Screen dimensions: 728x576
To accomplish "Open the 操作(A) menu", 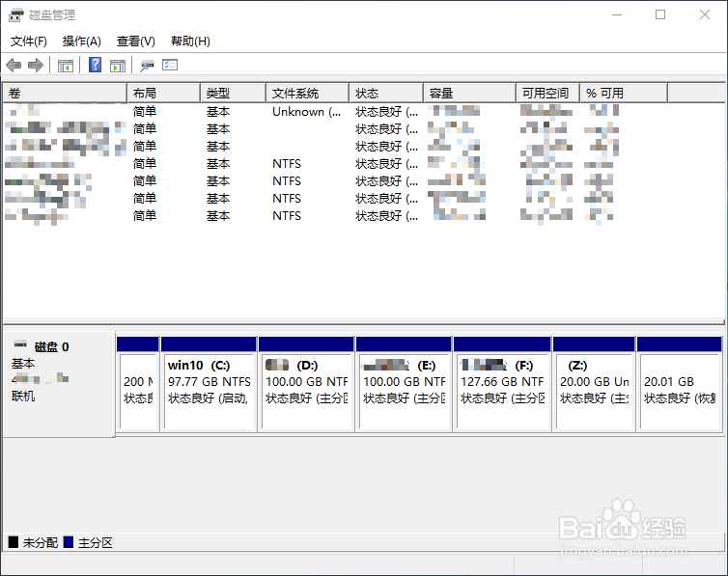I will click(82, 41).
